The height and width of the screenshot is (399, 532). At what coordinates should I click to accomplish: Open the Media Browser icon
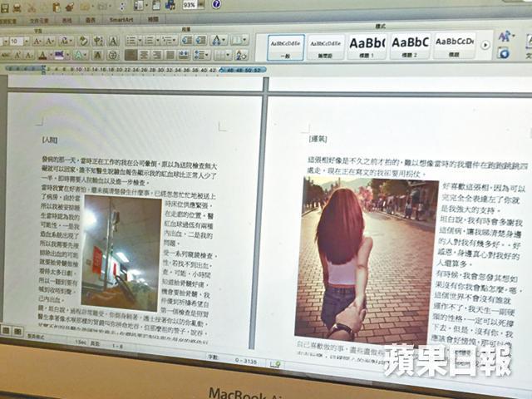[170, 5]
